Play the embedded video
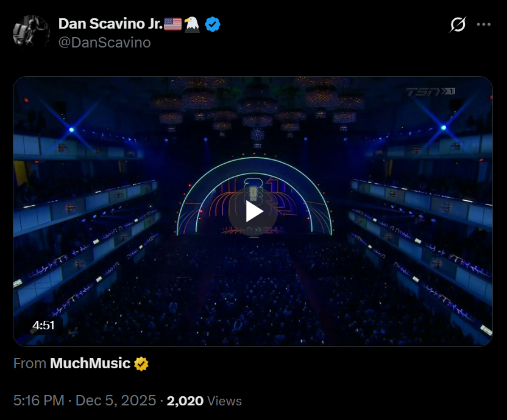 tap(253, 212)
